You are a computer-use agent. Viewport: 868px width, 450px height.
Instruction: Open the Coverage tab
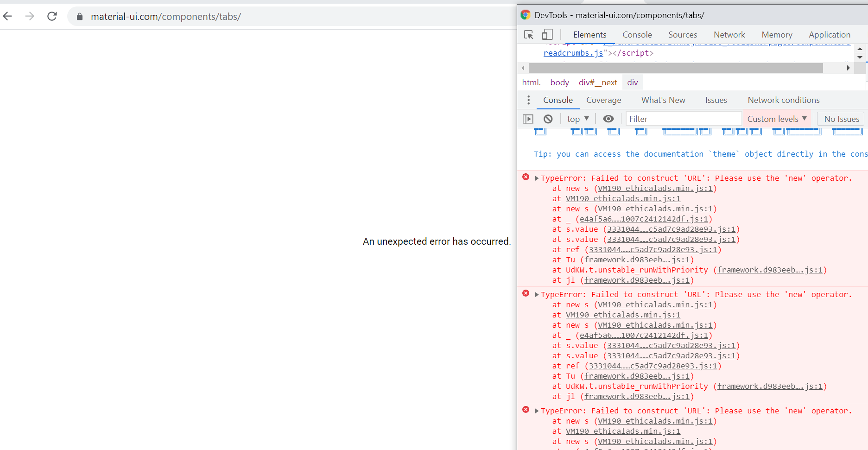pyautogui.click(x=604, y=100)
